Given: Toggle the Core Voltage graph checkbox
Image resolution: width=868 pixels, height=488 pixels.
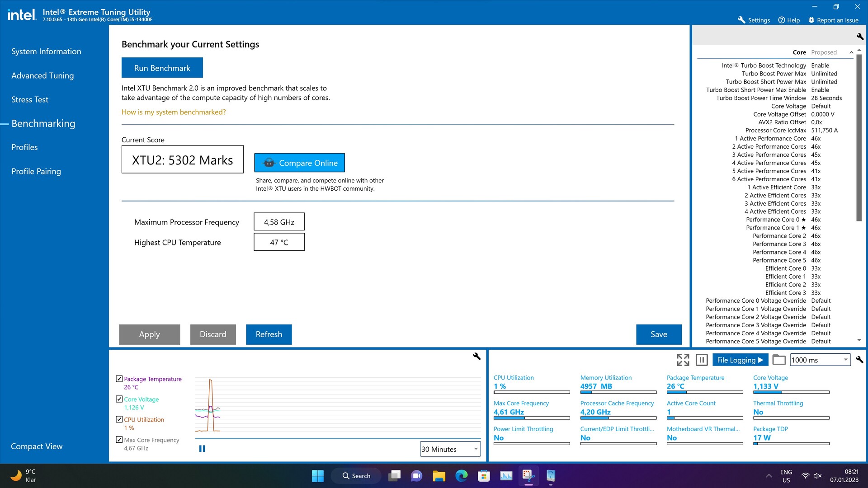Looking at the screenshot, I should [x=119, y=399].
